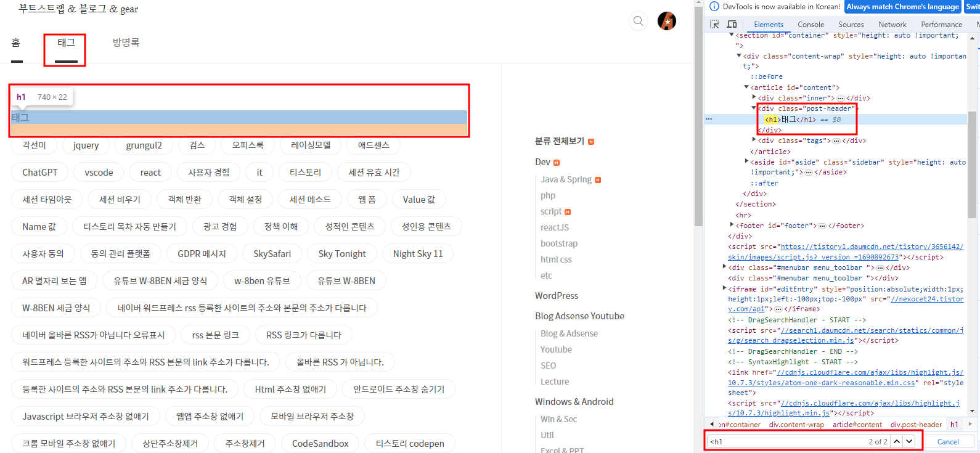980x453 pixels.
Task: Go to previous search result arrow
Action: point(897,441)
